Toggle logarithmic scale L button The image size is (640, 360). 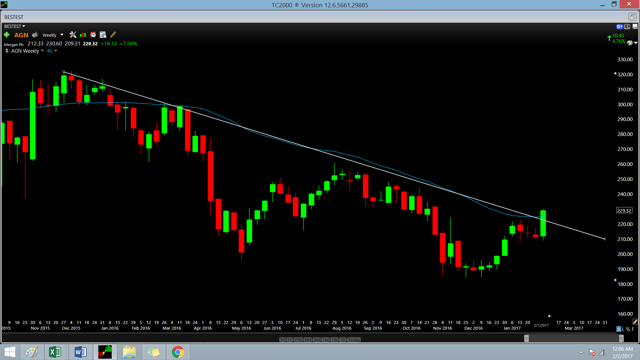pos(623,329)
